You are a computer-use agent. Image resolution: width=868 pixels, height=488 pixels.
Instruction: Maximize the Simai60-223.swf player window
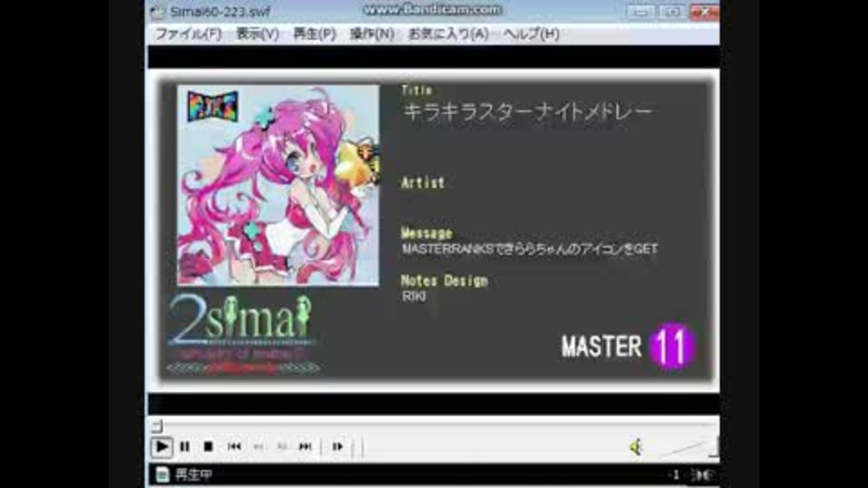click(x=672, y=12)
